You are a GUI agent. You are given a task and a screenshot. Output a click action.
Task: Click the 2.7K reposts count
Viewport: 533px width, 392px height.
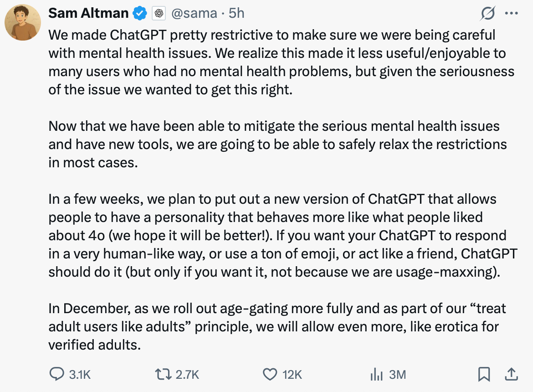pos(187,375)
